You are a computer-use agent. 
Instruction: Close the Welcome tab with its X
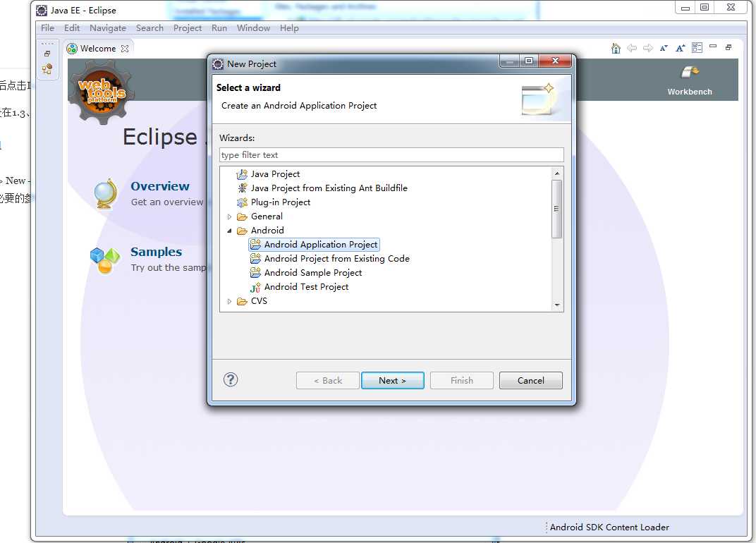(x=125, y=49)
